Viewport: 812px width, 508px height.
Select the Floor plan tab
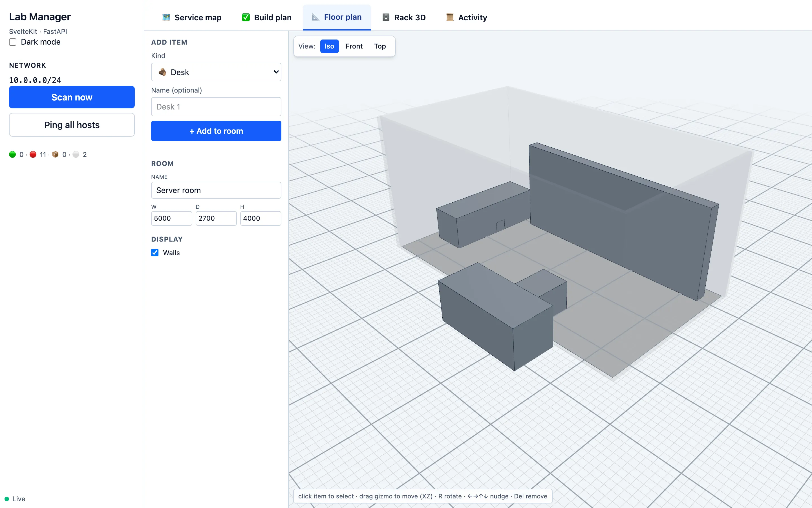[337, 17]
